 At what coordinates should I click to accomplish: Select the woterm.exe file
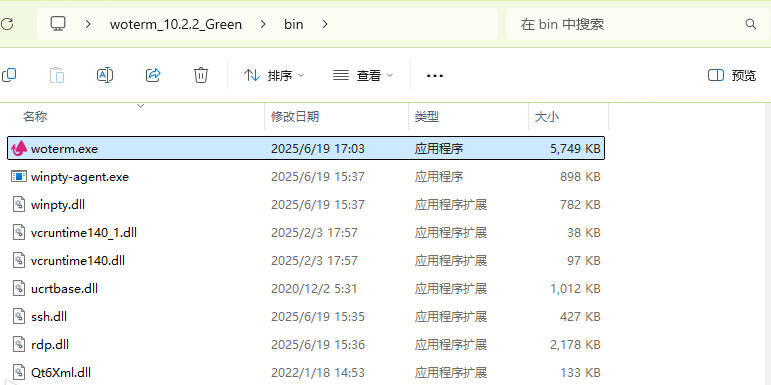click(306, 148)
